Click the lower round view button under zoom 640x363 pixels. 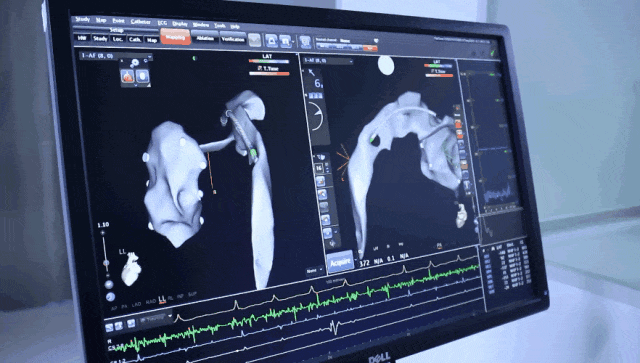point(110,297)
